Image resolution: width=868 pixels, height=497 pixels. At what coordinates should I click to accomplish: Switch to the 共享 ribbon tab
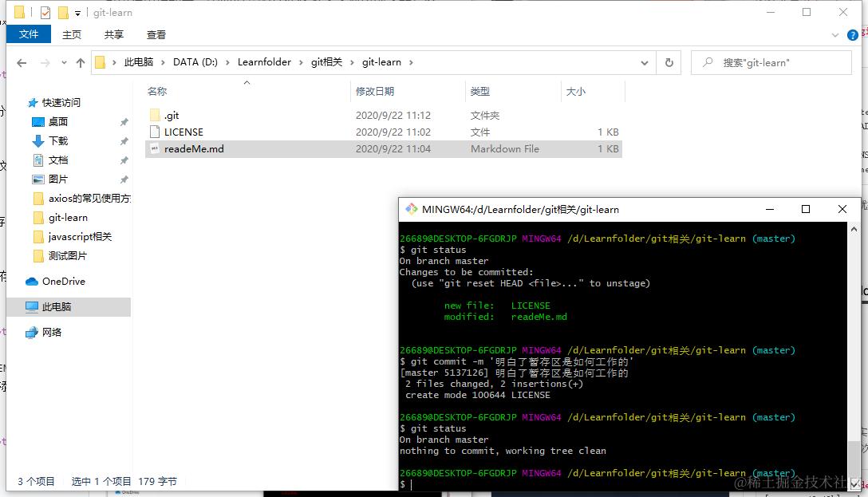pos(113,35)
